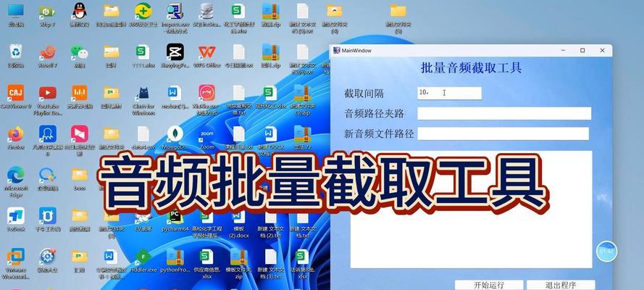The height and width of the screenshot is (290, 644).
Task: Open the Qianniu workbench icon
Action: pyautogui.click(x=48, y=215)
